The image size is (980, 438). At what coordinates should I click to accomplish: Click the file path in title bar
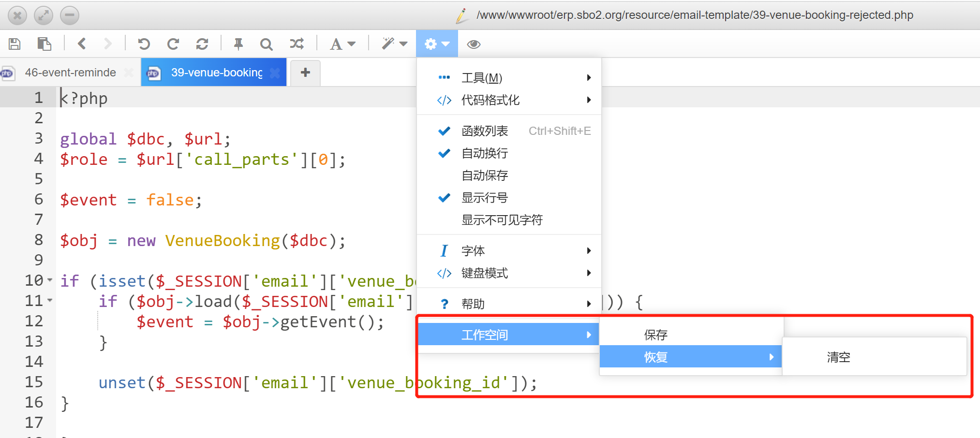click(695, 15)
